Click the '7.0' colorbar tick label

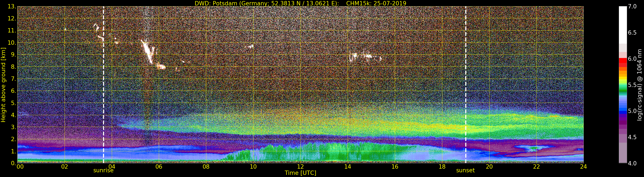632,6
